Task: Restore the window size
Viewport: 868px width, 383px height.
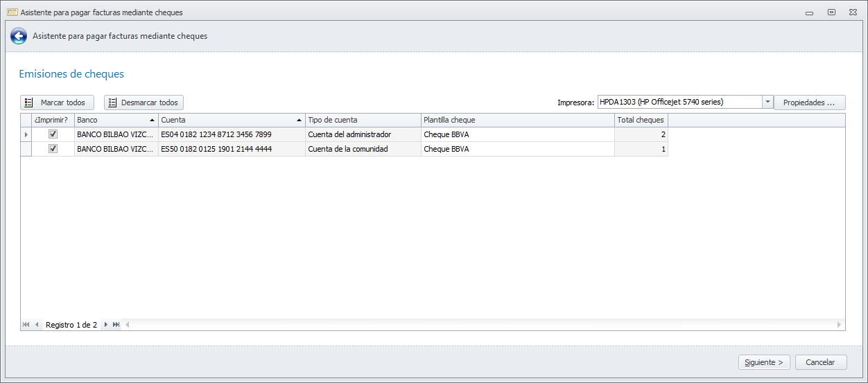Action: pos(831,12)
